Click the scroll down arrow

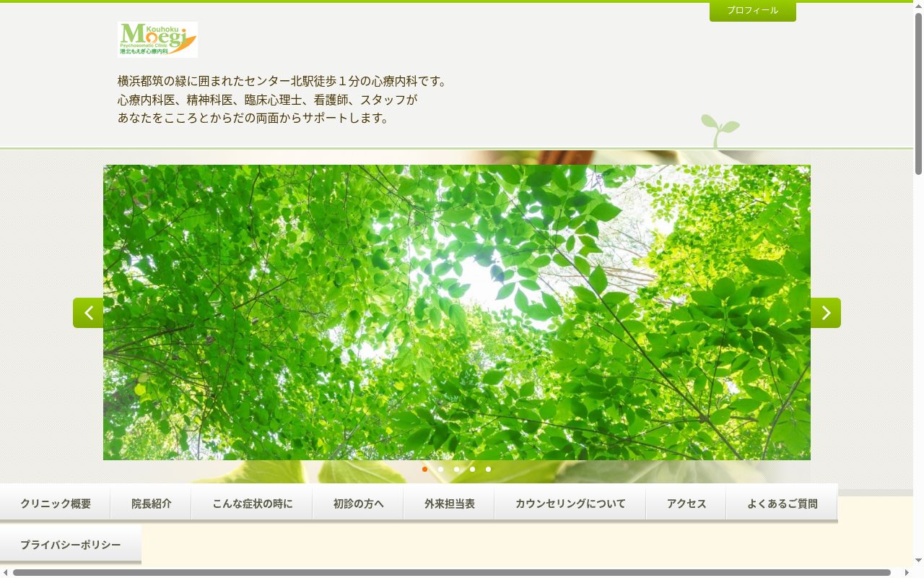918,561
